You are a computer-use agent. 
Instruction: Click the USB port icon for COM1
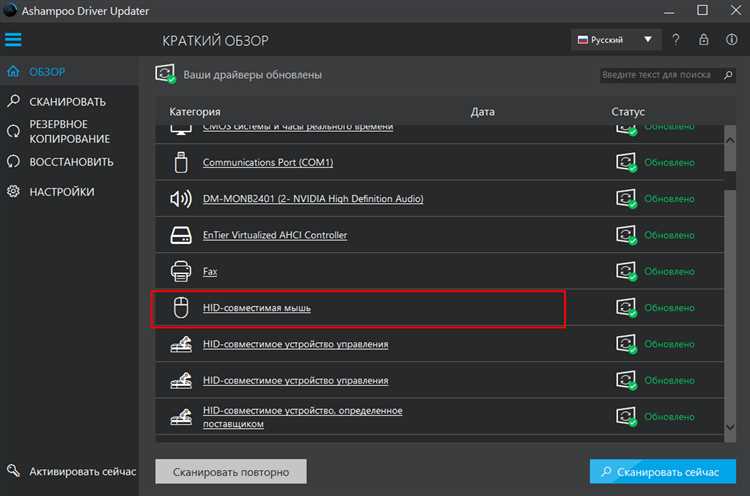point(181,162)
